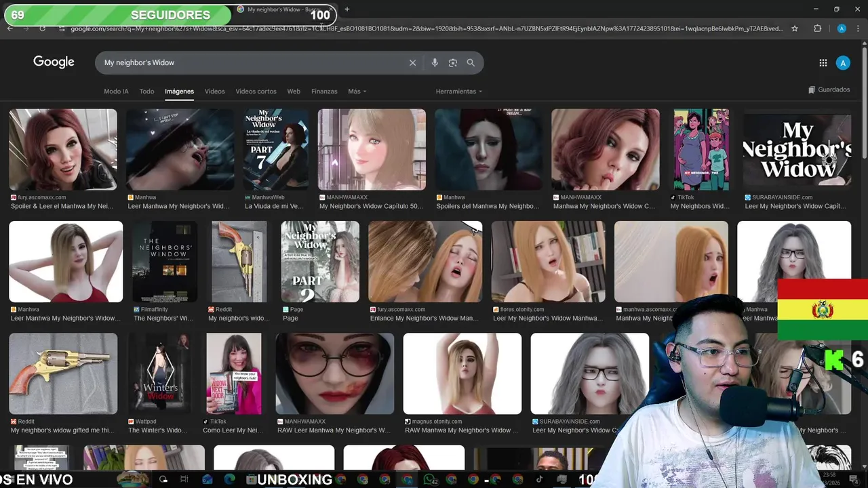
Task: Switch to the Todo results tab
Action: 146,91
